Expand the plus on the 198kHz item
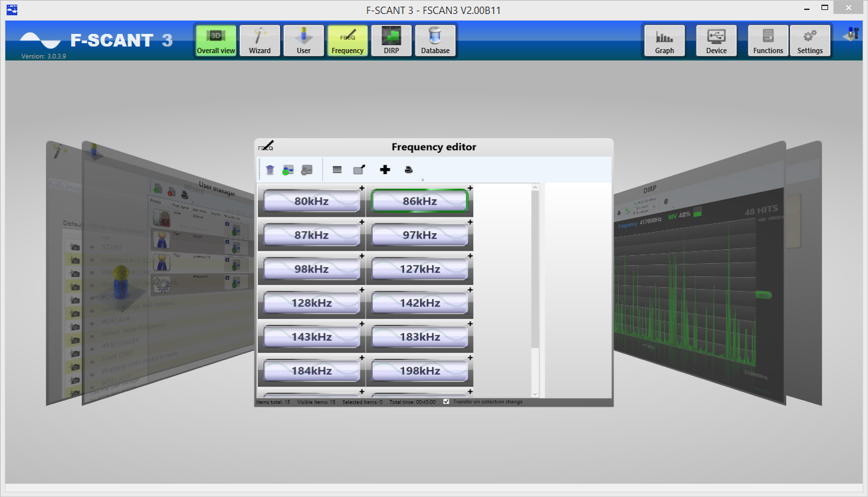This screenshot has width=868, height=497. click(470, 357)
